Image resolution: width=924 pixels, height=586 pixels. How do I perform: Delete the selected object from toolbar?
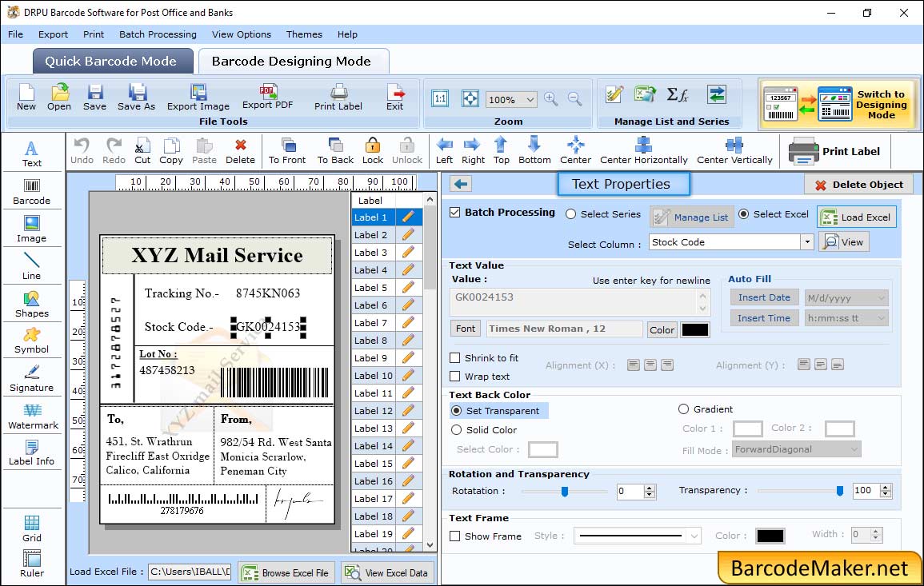pyautogui.click(x=241, y=151)
